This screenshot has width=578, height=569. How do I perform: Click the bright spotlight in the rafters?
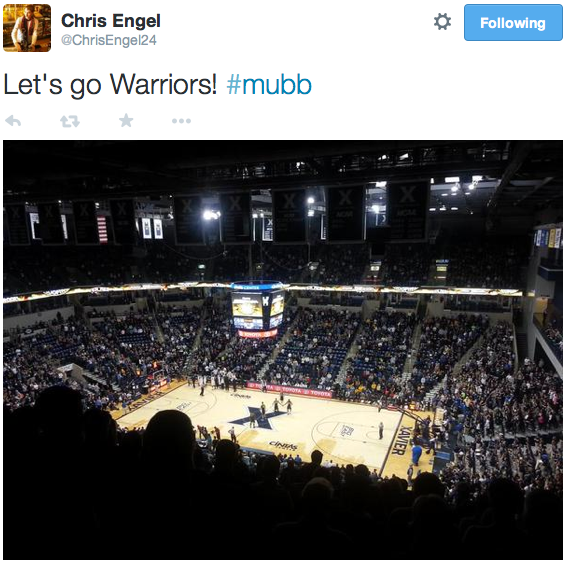210,215
